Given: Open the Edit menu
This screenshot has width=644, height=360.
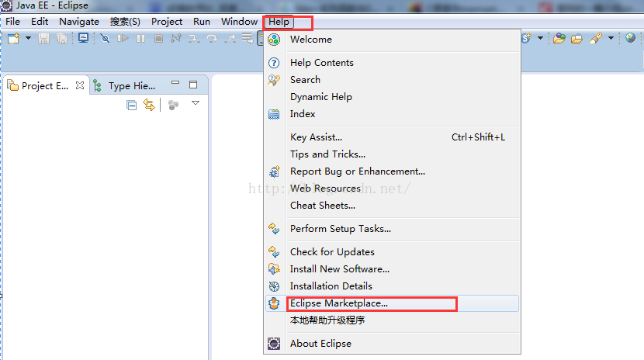Looking at the screenshot, I should click(40, 22).
